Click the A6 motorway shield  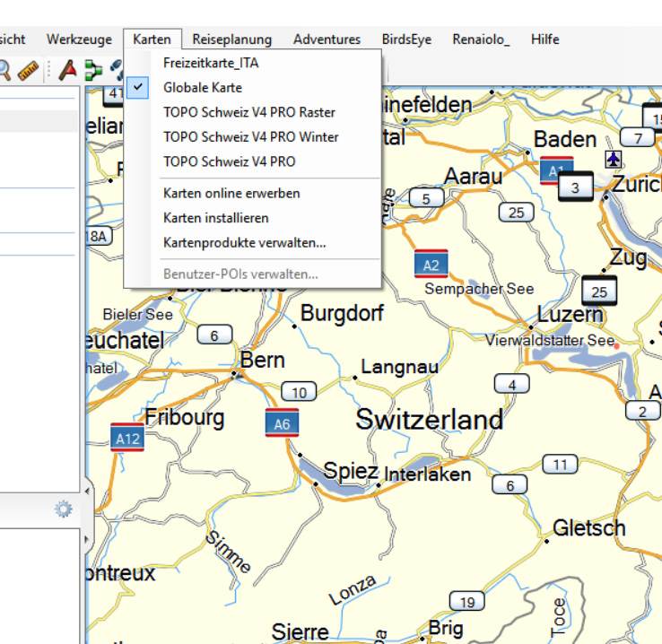[x=282, y=423]
